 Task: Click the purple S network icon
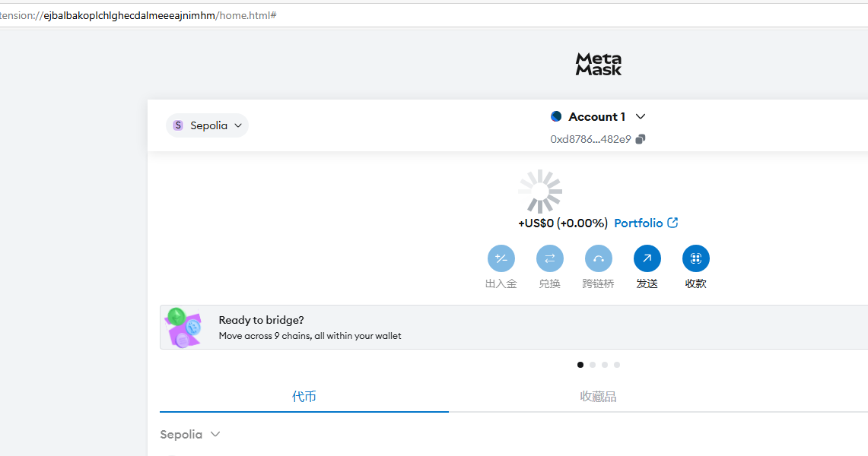[x=178, y=125]
